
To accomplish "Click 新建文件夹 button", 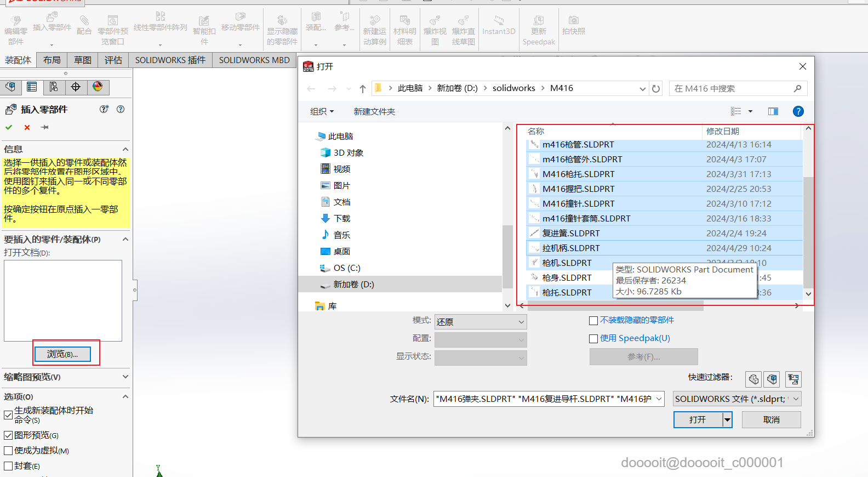I will point(374,111).
